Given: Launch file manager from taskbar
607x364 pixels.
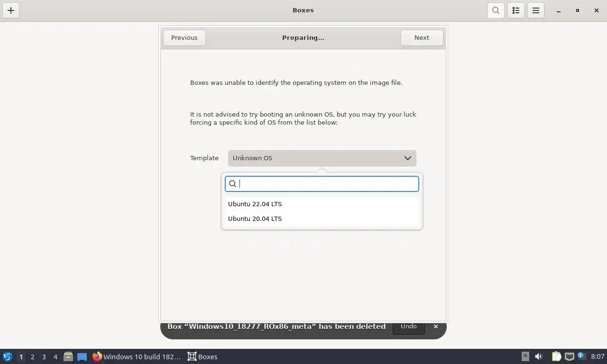Looking at the screenshot, I should click(x=68, y=356).
